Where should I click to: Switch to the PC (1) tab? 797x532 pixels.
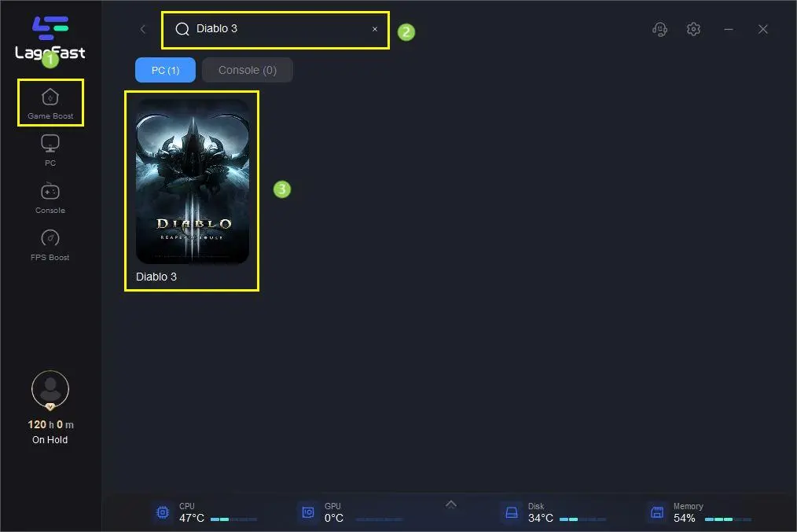[x=165, y=70]
